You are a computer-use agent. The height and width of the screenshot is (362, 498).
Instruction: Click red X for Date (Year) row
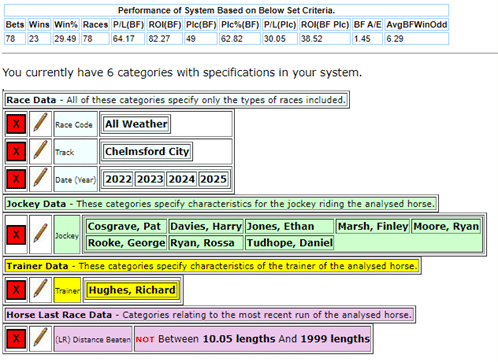click(x=16, y=179)
